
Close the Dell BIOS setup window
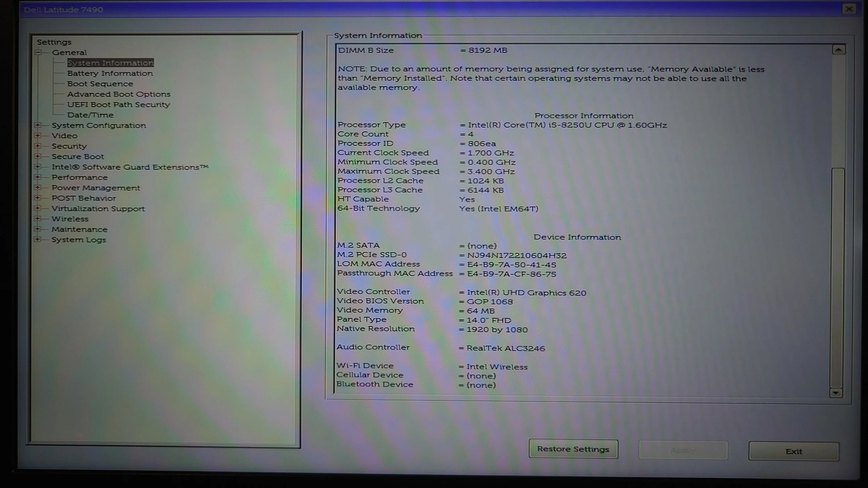pyautogui.click(x=849, y=9)
